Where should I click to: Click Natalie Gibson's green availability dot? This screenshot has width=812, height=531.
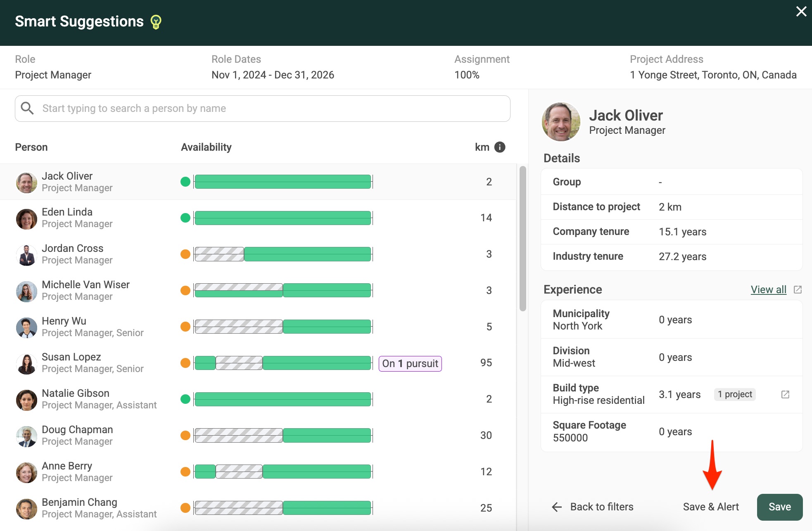click(x=185, y=399)
